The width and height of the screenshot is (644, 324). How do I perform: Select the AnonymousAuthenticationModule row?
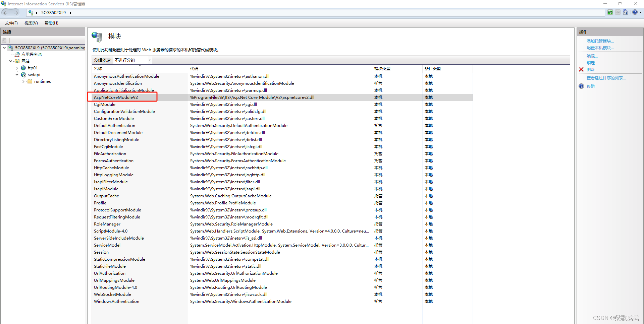(282, 76)
